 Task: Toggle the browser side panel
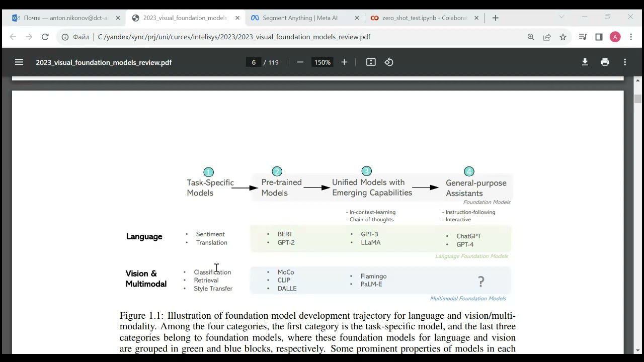tap(599, 37)
